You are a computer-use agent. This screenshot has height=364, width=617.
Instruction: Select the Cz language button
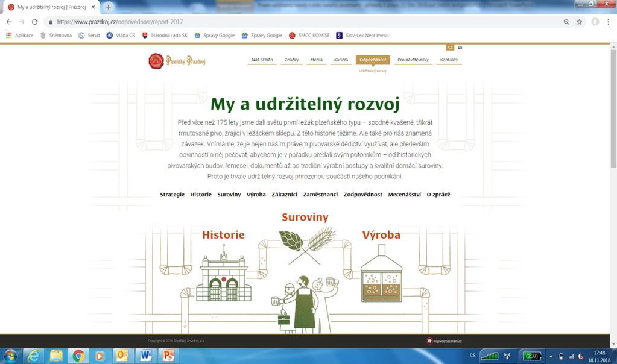[450, 47]
